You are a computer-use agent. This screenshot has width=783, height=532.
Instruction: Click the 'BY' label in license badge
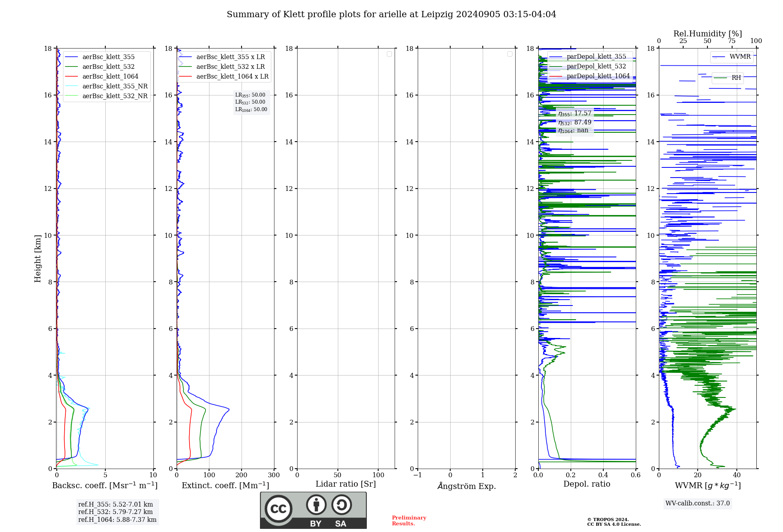pos(316,524)
